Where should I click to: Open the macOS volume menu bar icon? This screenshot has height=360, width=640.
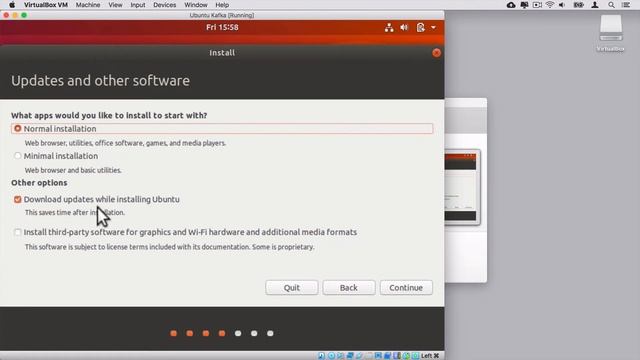tap(562, 5)
